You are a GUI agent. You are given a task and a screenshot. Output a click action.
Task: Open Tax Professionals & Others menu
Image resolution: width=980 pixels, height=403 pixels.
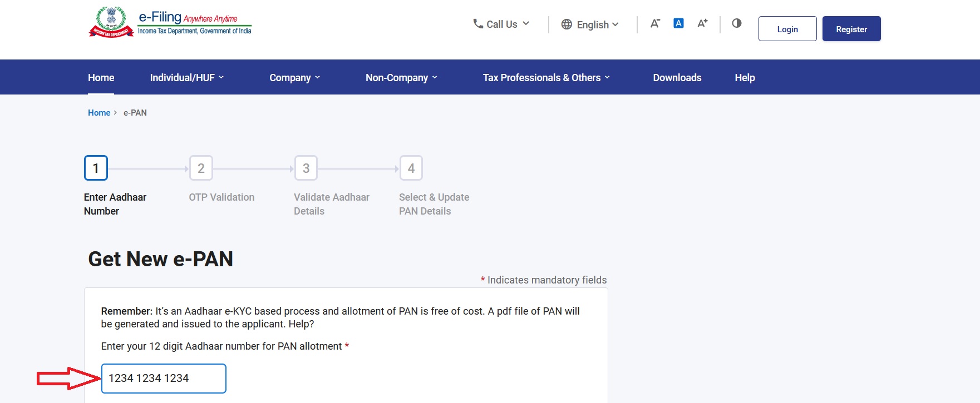546,78
